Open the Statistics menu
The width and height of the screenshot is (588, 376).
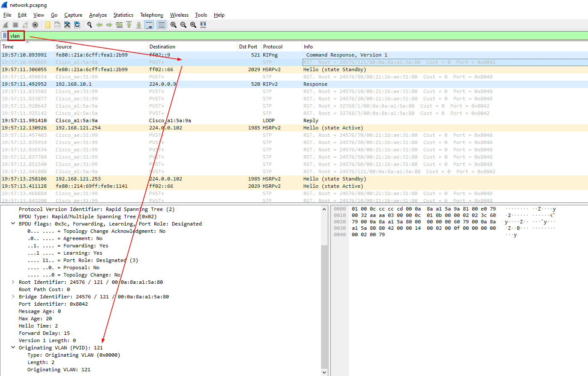pos(123,15)
